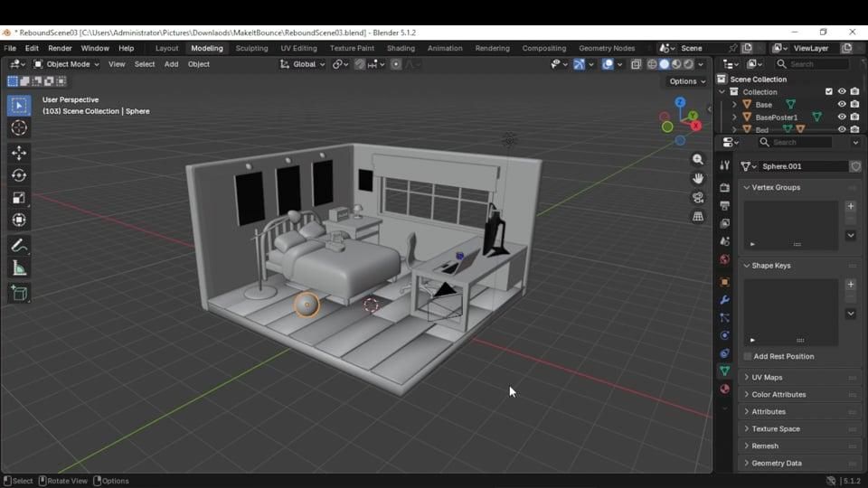Toggle X-ray view in viewport header
Screen dimensions: 868x488
[x=636, y=64]
